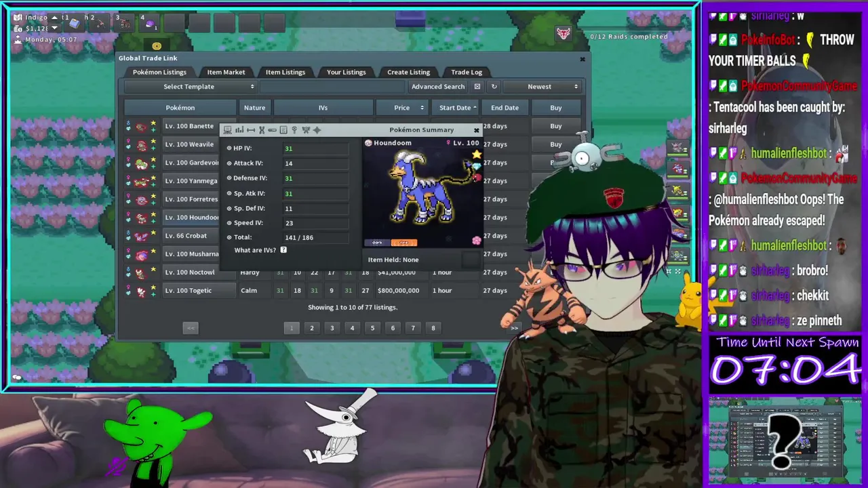Click the Togetic sprite icon
Viewport: 868px width, 488px height.
point(141,291)
